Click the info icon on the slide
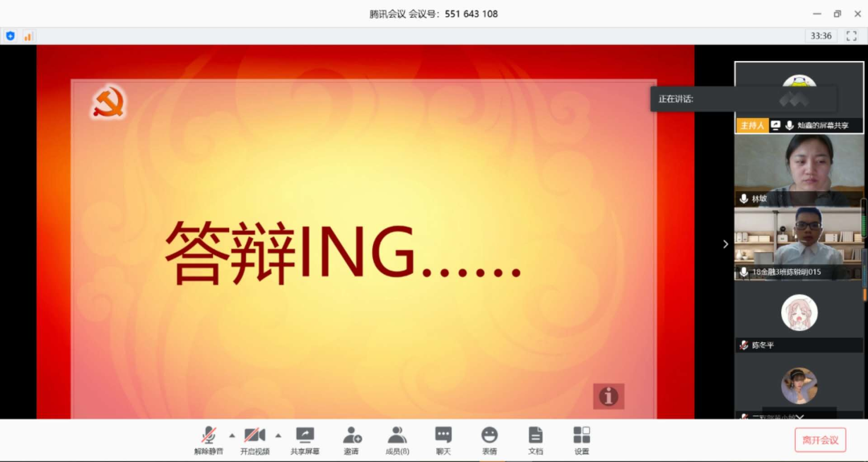868x462 pixels. [x=608, y=396]
